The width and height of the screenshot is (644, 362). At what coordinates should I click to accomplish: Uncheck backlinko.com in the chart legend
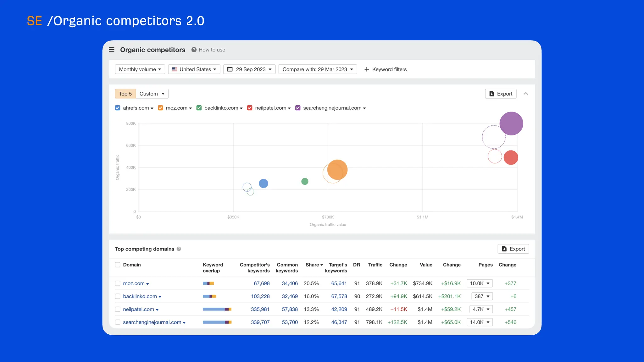click(199, 108)
